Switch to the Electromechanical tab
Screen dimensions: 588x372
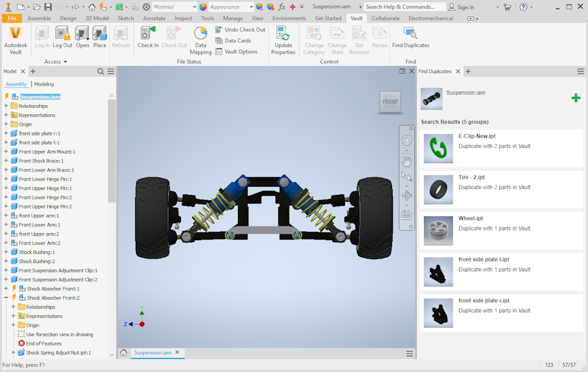(x=431, y=18)
